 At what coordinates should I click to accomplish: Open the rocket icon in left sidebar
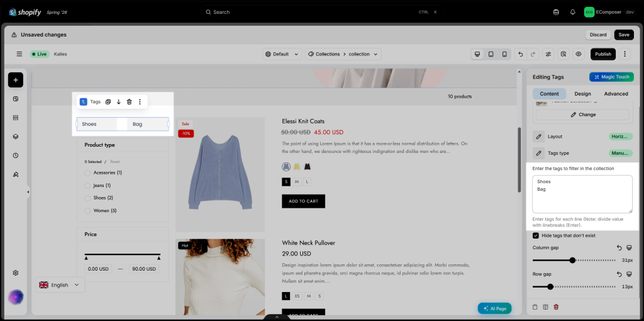point(16,174)
